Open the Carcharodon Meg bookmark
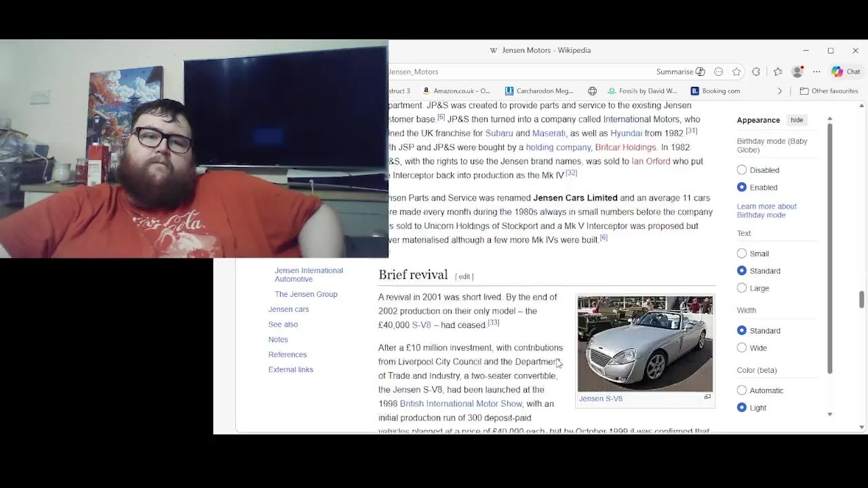 click(x=539, y=91)
